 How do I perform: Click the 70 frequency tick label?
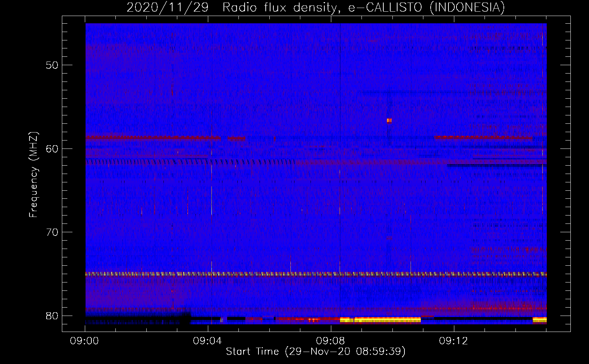click(x=52, y=232)
